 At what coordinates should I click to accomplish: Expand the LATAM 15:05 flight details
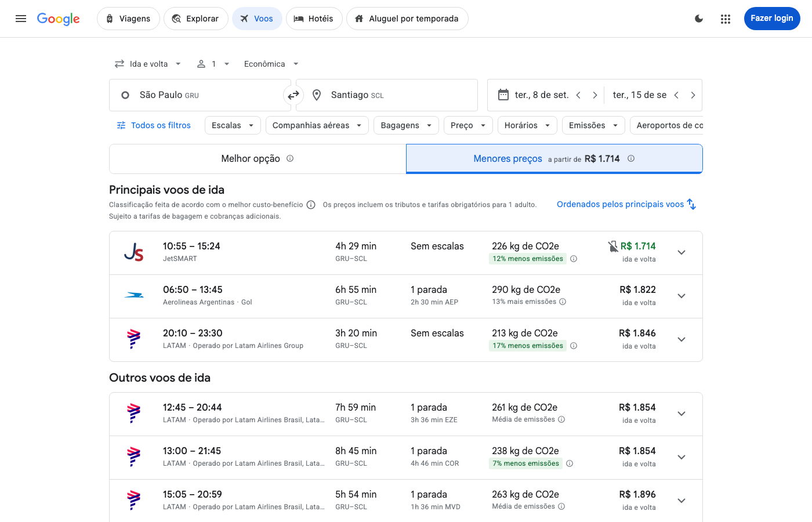click(x=681, y=501)
